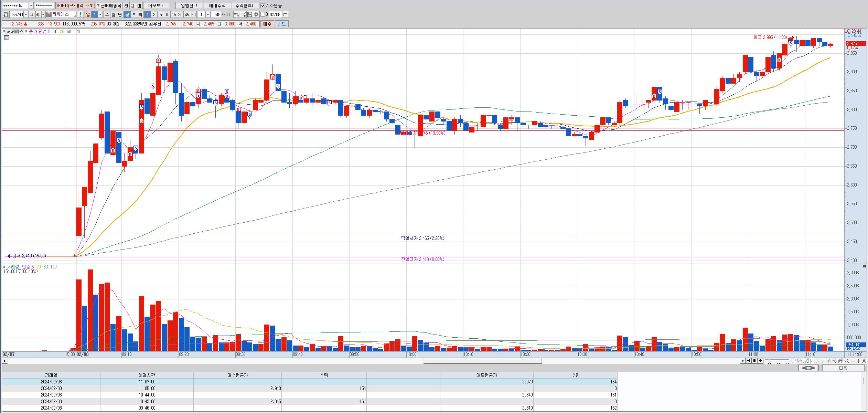The height and width of the screenshot is (413, 868).
Task: Click the red 매수 buy button
Action: [x=267, y=24]
